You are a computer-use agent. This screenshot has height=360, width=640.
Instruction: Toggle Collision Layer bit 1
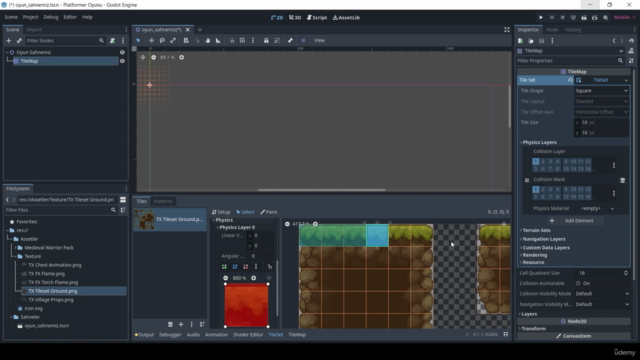[x=536, y=162]
